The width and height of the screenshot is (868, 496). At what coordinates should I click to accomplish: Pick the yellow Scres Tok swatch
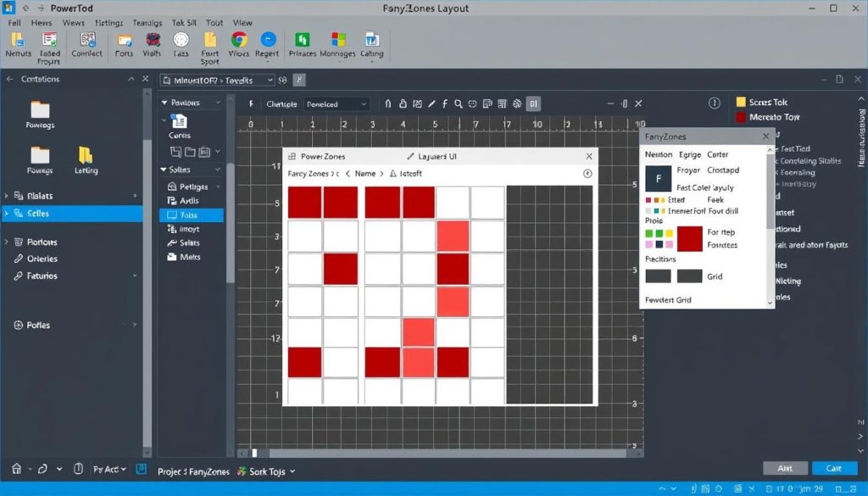(x=741, y=102)
